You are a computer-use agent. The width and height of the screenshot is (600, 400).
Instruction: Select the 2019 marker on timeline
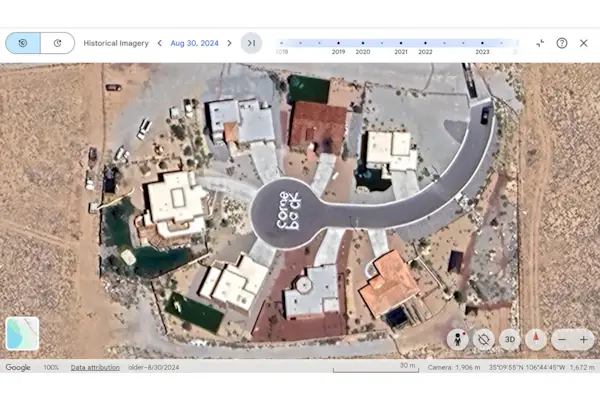point(338,43)
